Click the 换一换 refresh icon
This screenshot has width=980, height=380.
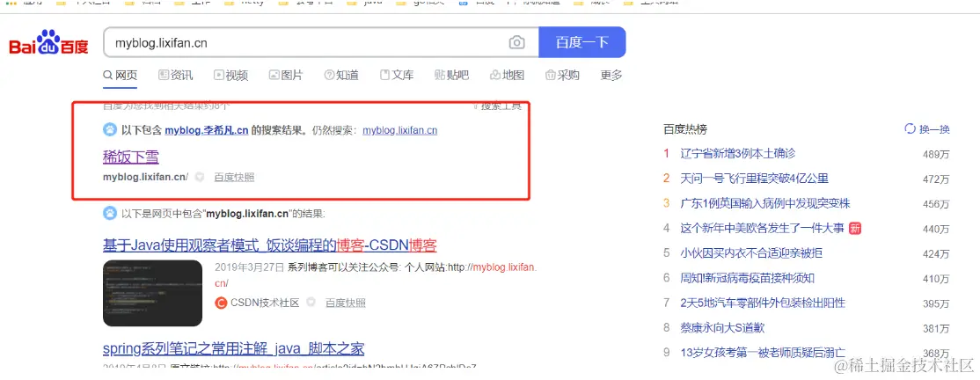point(910,129)
